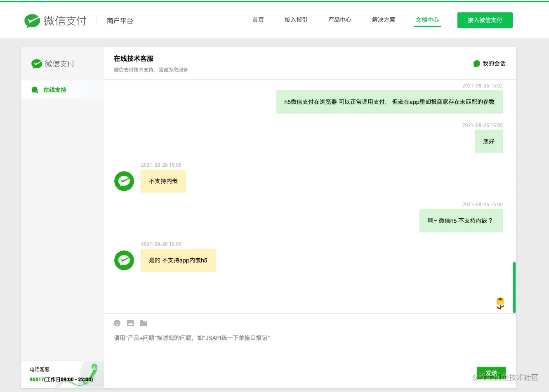The height and width of the screenshot is (392, 549).
Task: Open 我的会话 link
Action: 490,64
